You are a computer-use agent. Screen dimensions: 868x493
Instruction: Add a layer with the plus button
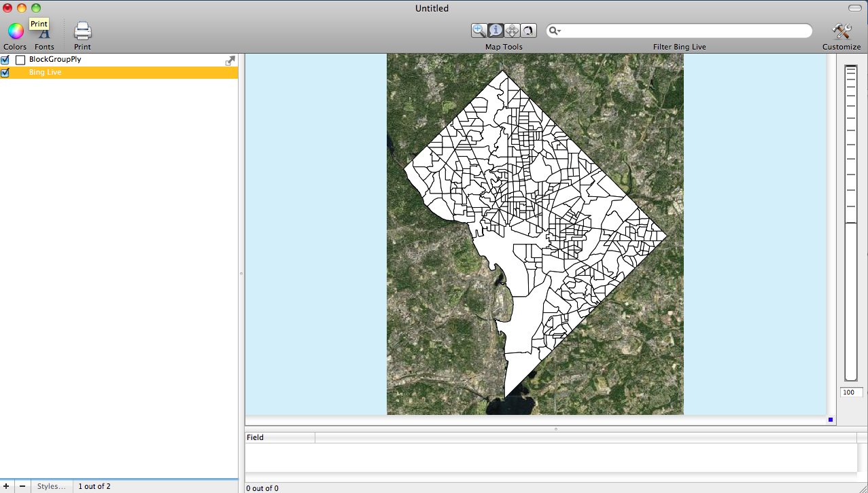7,486
